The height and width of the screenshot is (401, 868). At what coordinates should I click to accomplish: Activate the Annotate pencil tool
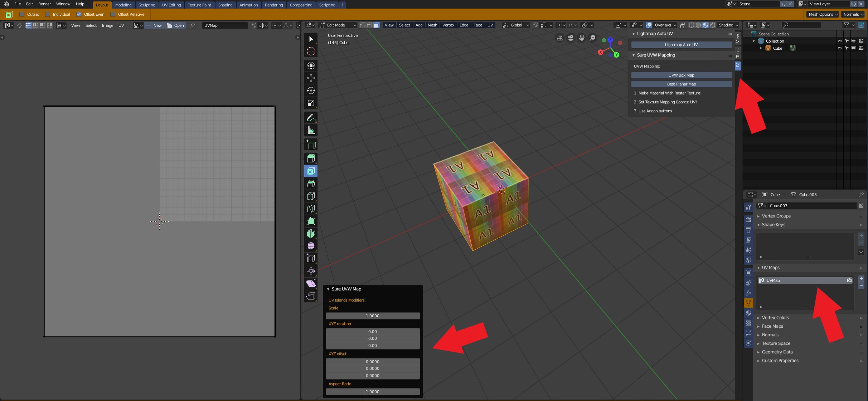tap(311, 118)
